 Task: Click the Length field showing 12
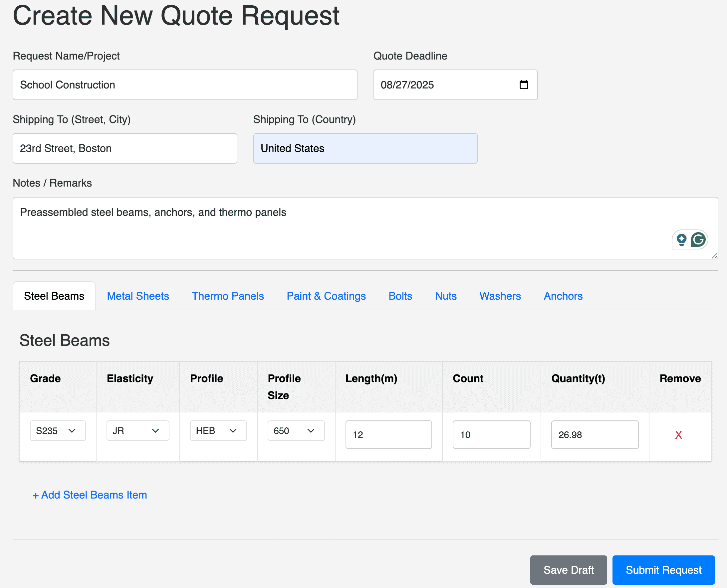pyautogui.click(x=388, y=435)
